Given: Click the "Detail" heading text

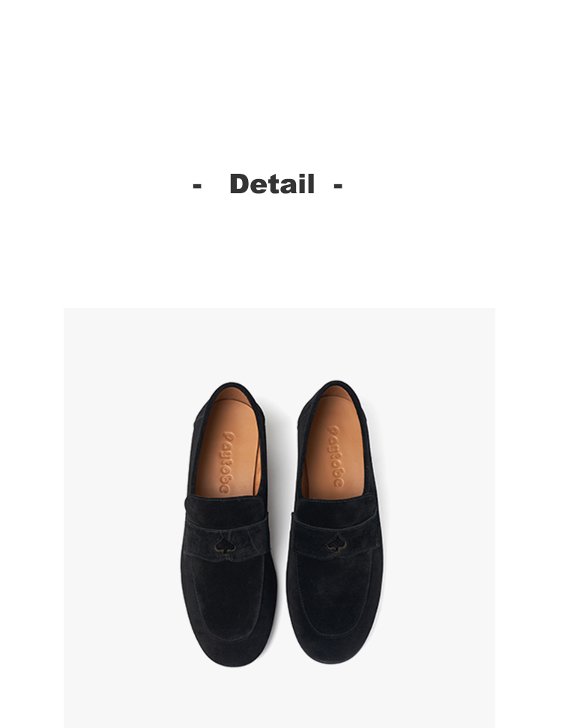Looking at the screenshot, I should (x=271, y=183).
